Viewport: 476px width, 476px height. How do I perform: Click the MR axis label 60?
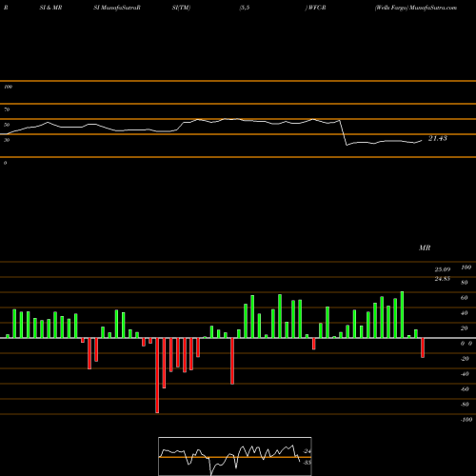tap(464, 298)
